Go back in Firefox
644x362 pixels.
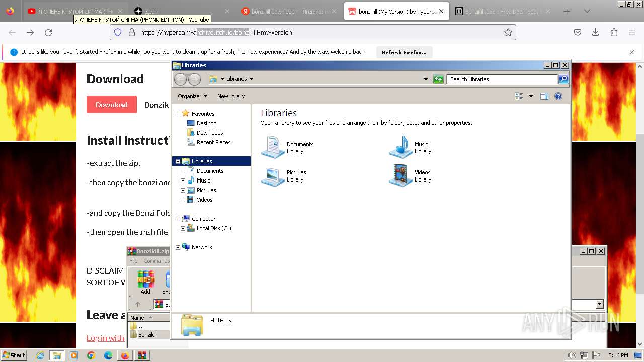pos(12,32)
